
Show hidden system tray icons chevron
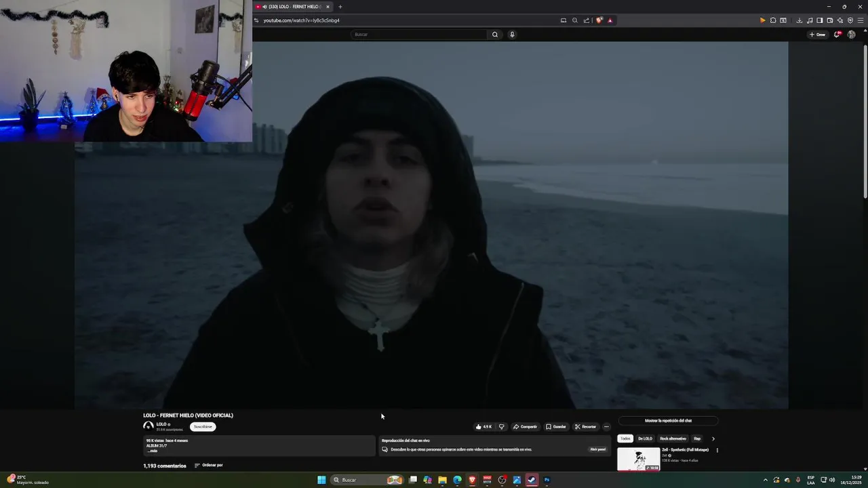[766, 480]
